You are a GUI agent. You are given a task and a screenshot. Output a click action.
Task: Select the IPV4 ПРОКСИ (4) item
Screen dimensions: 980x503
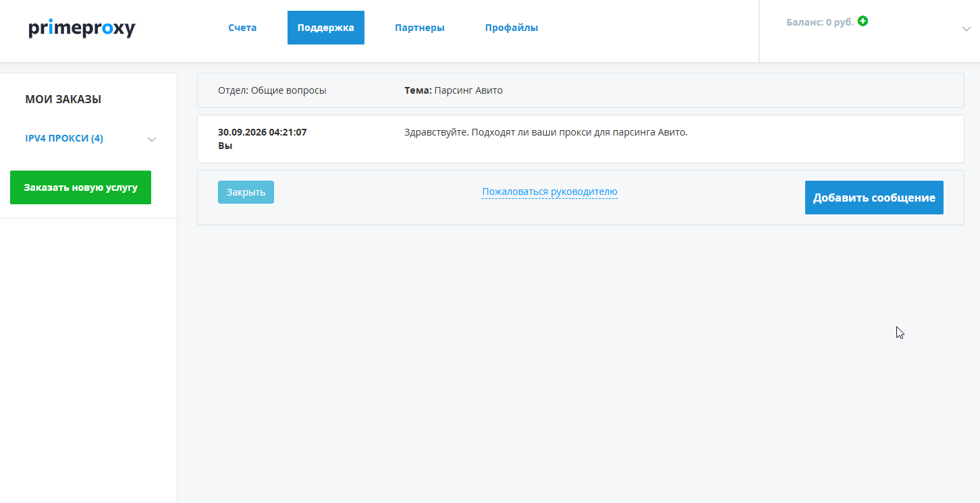coord(64,138)
